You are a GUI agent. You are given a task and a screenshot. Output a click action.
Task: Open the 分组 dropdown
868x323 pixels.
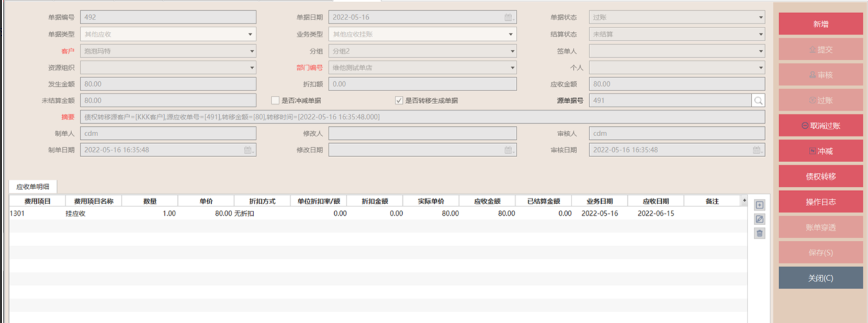click(512, 51)
